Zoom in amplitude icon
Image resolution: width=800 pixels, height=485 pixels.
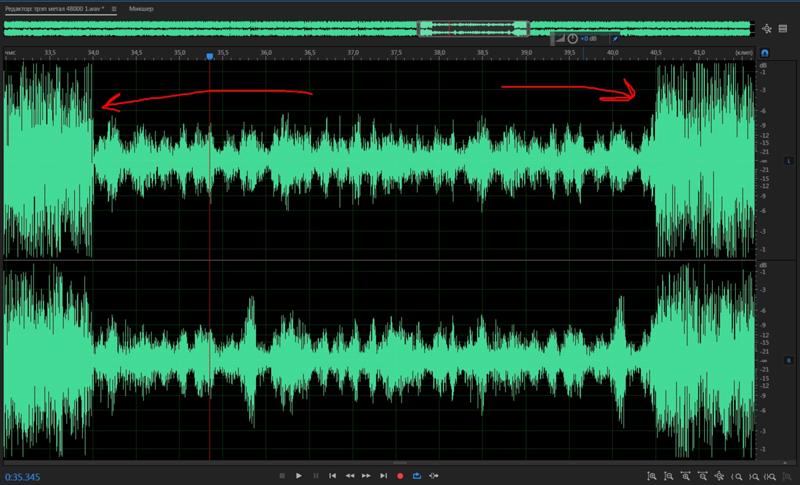pyautogui.click(x=652, y=476)
